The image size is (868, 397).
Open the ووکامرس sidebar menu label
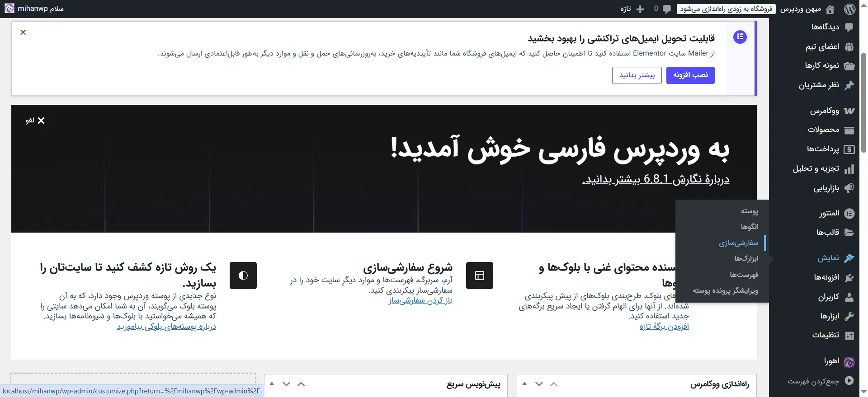[825, 111]
